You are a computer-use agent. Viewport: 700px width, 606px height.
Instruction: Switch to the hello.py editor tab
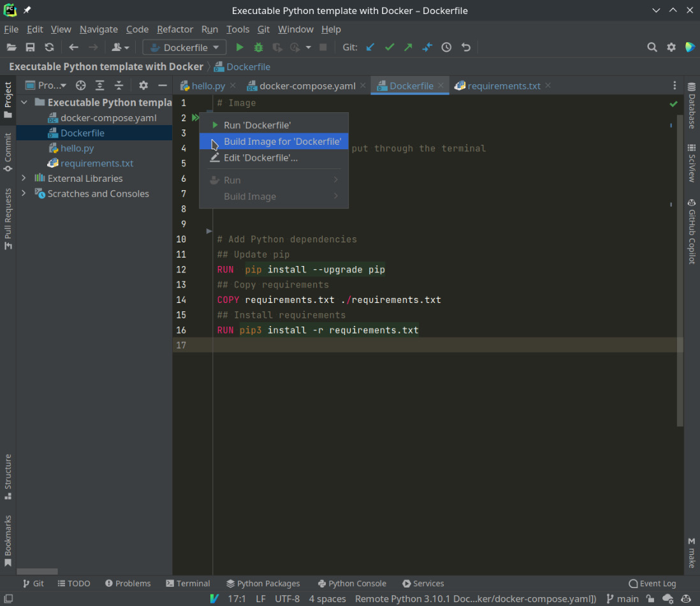click(x=208, y=85)
